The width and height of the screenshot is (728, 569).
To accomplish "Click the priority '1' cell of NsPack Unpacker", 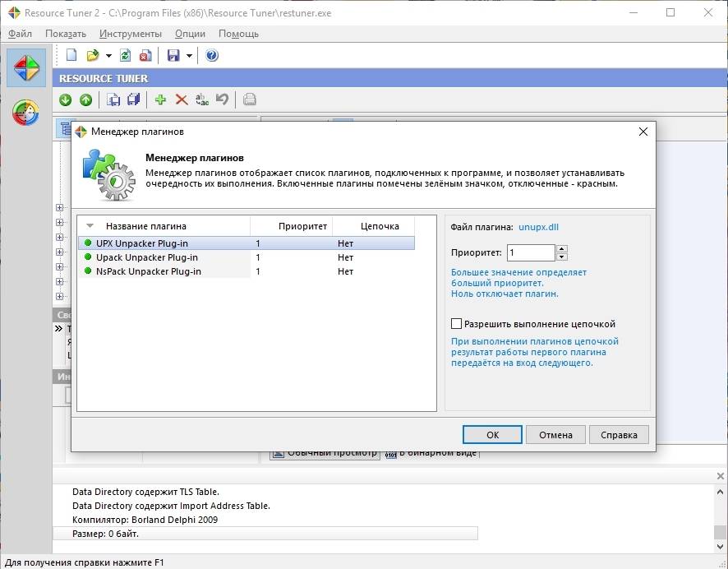I will pos(258,271).
